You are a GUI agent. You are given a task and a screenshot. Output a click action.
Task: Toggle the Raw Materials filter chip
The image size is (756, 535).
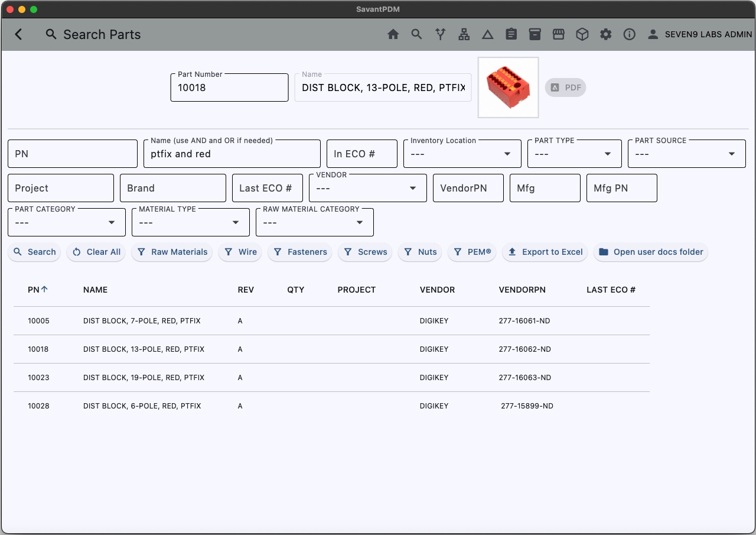(x=172, y=252)
